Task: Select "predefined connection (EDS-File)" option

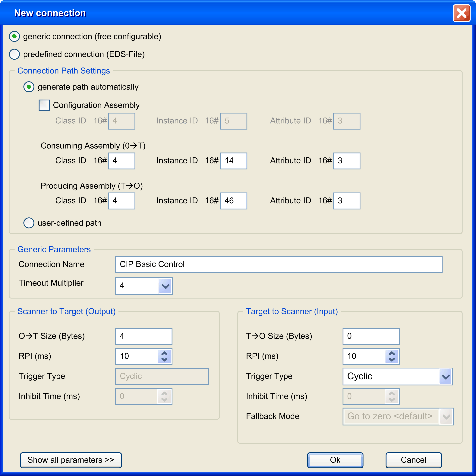Action: (x=14, y=54)
